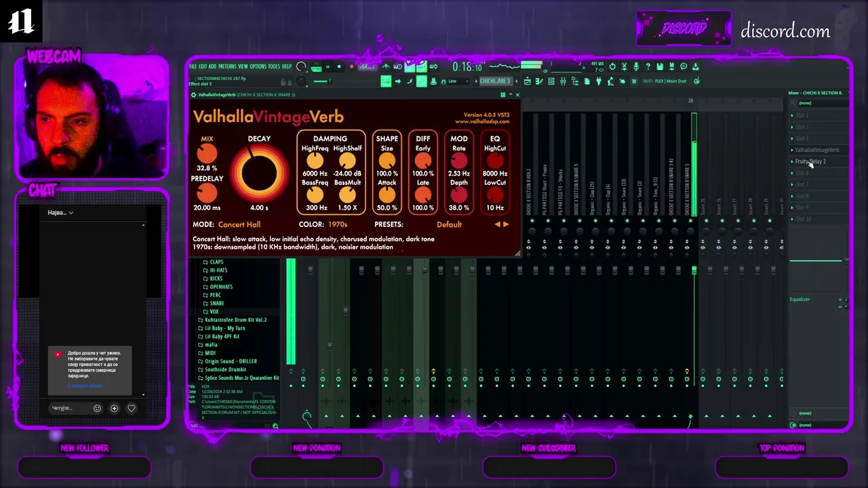Toggle the multilink to controllers chain icon
Screen dimensions: 868x488
[x=421, y=81]
